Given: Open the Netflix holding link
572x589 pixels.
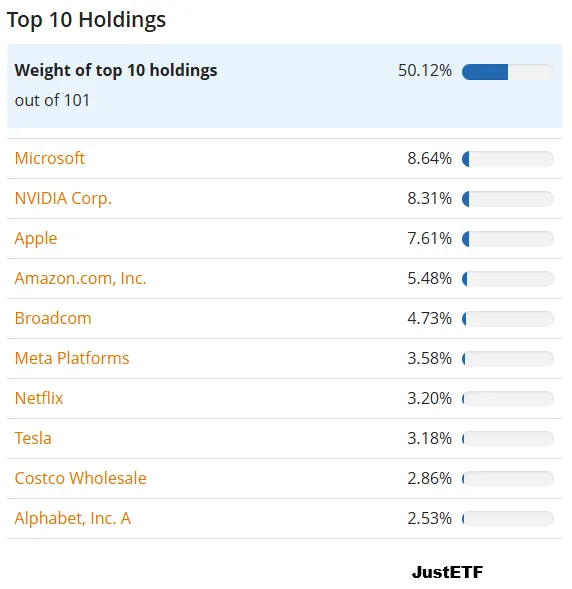Looking at the screenshot, I should coord(39,398).
